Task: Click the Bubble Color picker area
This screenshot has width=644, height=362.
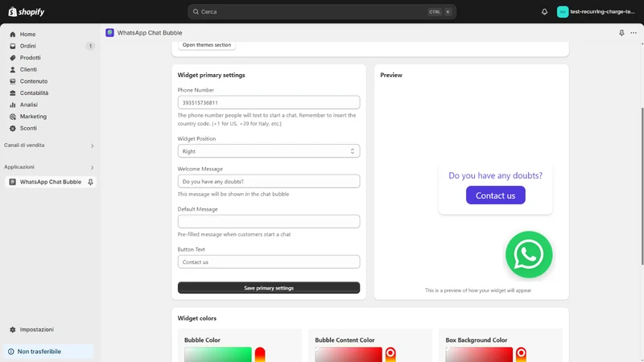Action: (x=217, y=355)
